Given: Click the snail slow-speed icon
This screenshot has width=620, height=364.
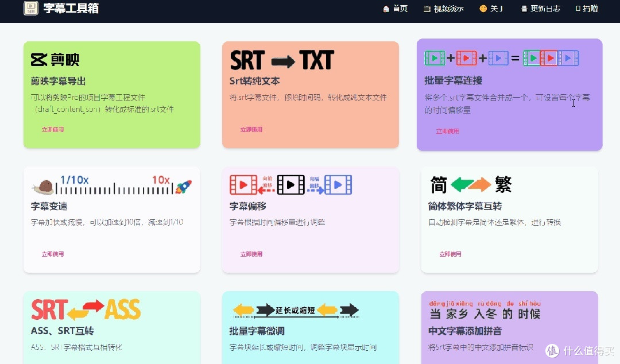Looking at the screenshot, I should pos(44,187).
